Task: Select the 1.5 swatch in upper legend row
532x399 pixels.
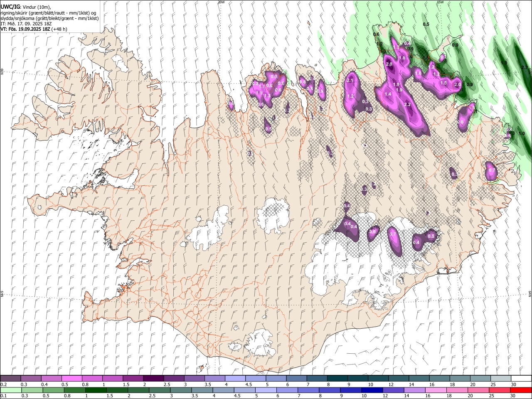Action: pos(133,379)
